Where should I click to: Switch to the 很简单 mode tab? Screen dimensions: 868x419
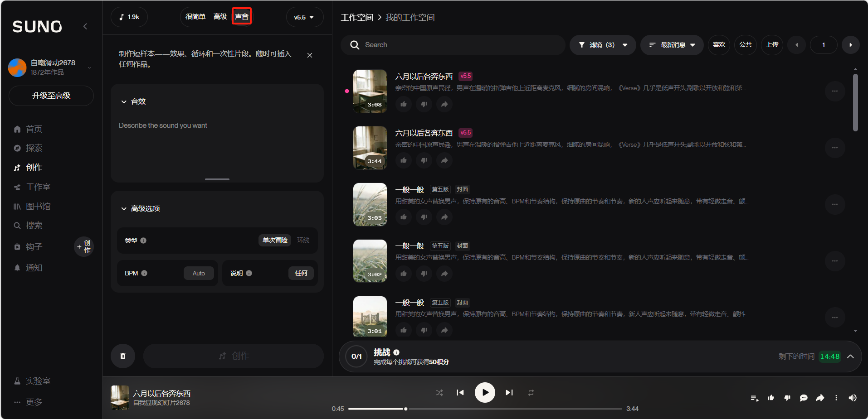pyautogui.click(x=195, y=17)
